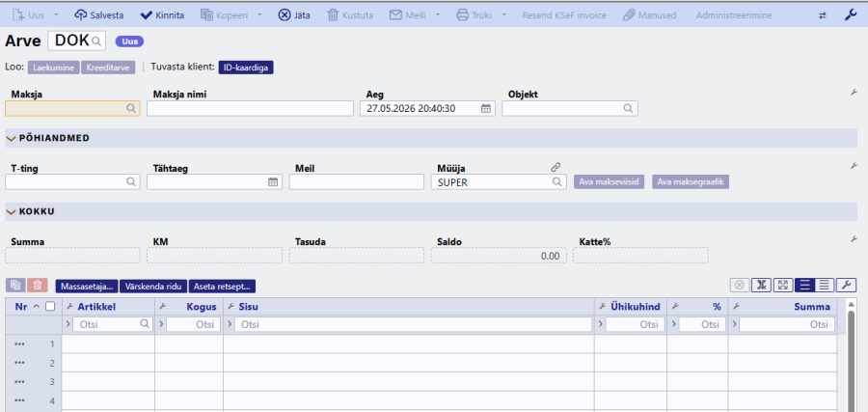
Task: Expand the Artikkel filter chevron
Action: [68, 324]
